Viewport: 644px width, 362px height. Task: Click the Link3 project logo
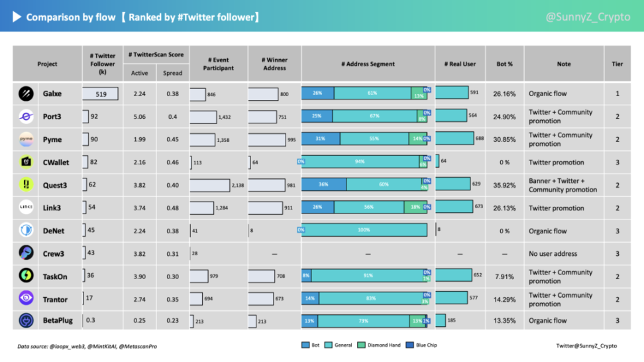pos(26,208)
